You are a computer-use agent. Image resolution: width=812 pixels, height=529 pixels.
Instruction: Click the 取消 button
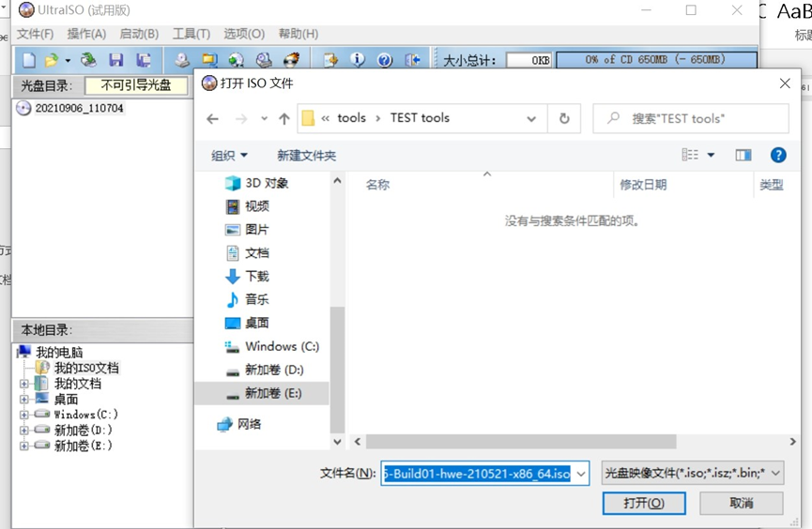741,504
